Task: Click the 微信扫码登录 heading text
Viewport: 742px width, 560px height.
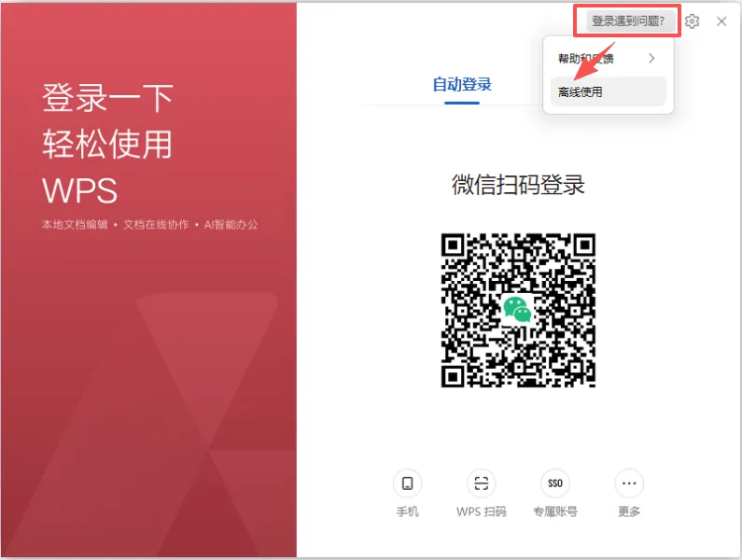Action: (518, 184)
